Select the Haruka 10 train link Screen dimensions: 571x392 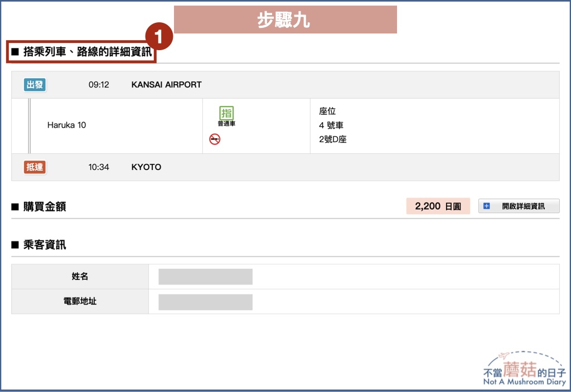click(66, 125)
